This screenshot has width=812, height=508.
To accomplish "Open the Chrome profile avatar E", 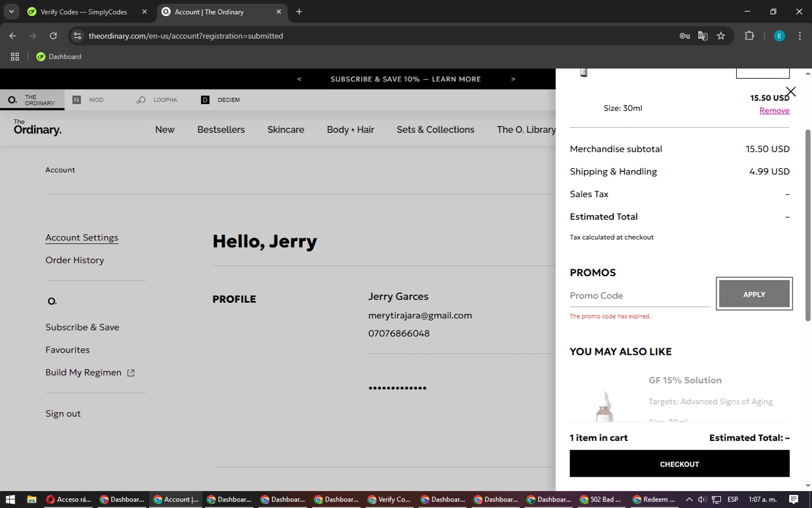I will point(779,36).
